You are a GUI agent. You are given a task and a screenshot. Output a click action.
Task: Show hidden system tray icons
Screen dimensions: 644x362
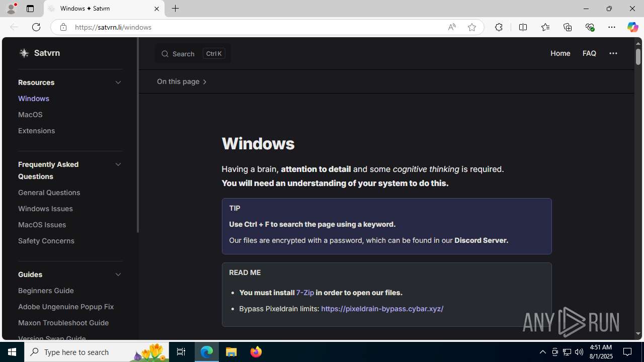point(542,352)
